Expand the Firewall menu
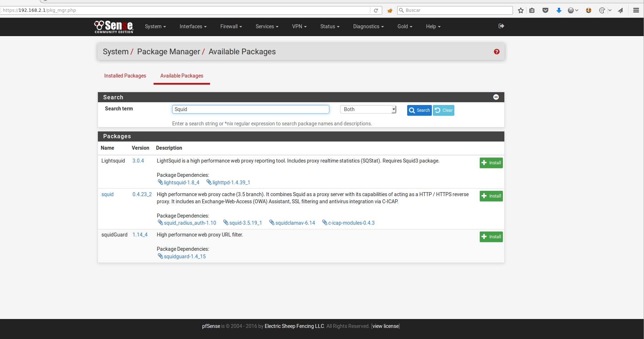 [231, 26]
